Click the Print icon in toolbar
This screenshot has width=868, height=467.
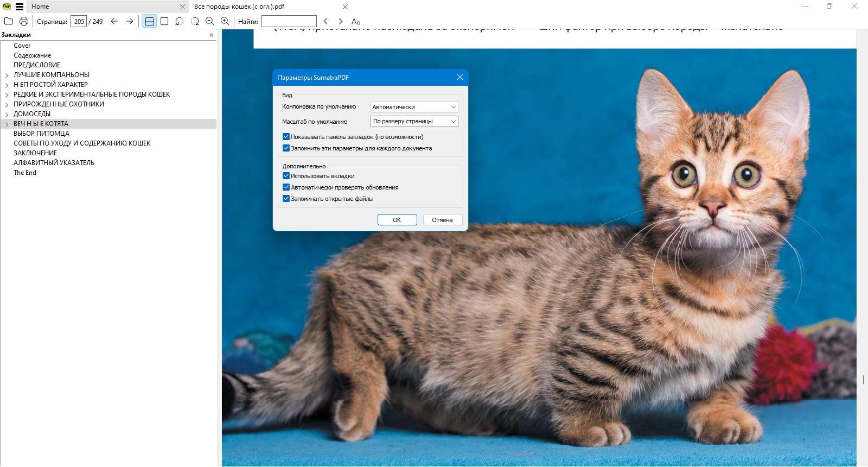pos(24,21)
